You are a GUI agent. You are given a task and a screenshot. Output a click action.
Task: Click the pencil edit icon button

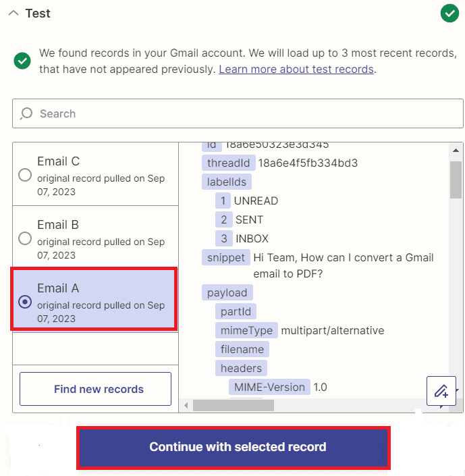pyautogui.click(x=441, y=391)
